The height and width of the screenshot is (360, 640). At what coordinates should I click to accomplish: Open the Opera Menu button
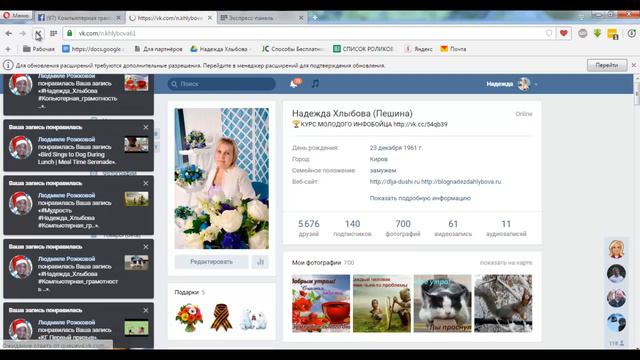click(16, 16)
